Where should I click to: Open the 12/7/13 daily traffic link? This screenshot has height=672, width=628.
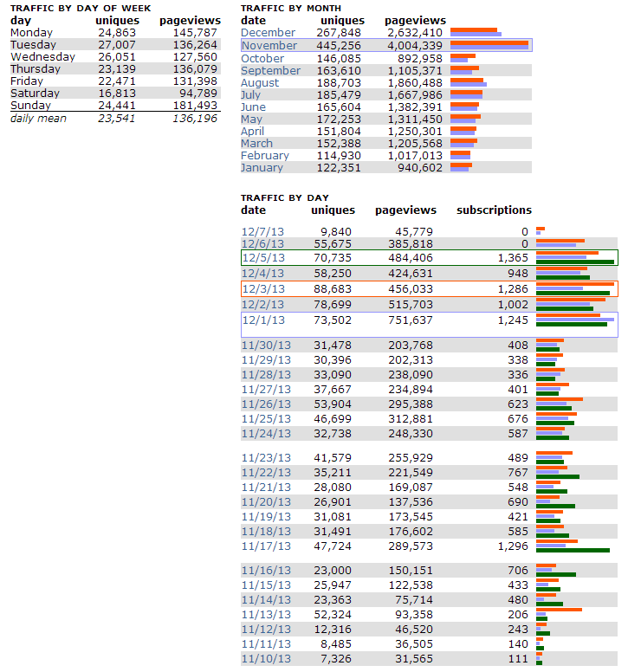point(261,232)
